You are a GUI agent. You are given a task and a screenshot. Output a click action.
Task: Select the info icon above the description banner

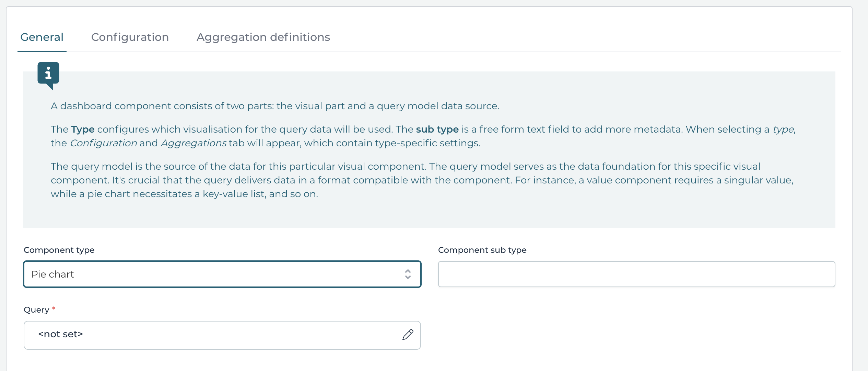pos(48,73)
